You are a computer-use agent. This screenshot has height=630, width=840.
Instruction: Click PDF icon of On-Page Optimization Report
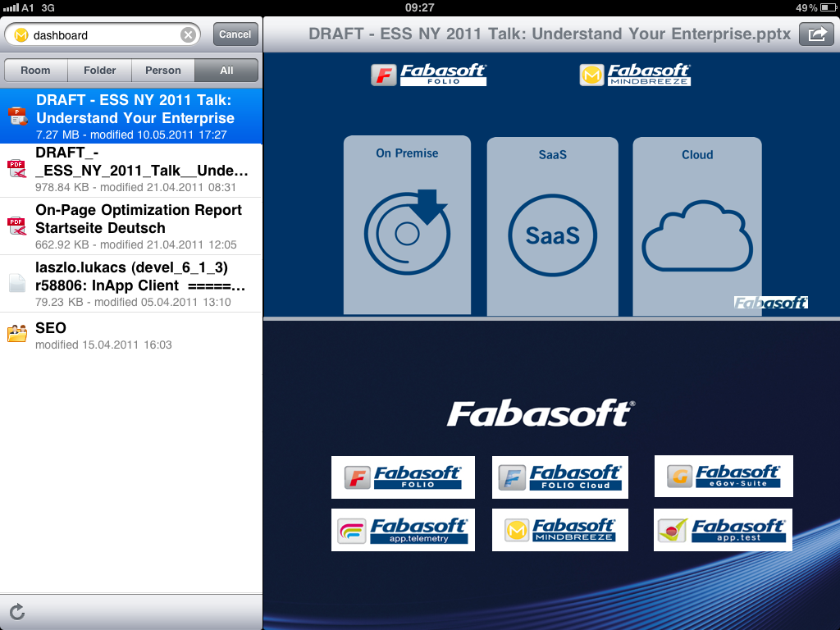17,226
